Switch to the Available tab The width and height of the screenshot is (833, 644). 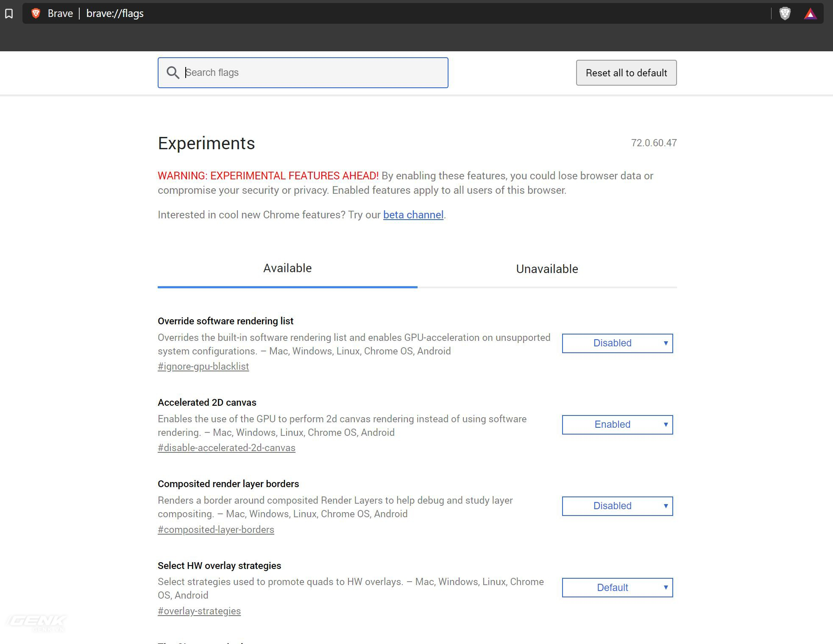point(287,268)
